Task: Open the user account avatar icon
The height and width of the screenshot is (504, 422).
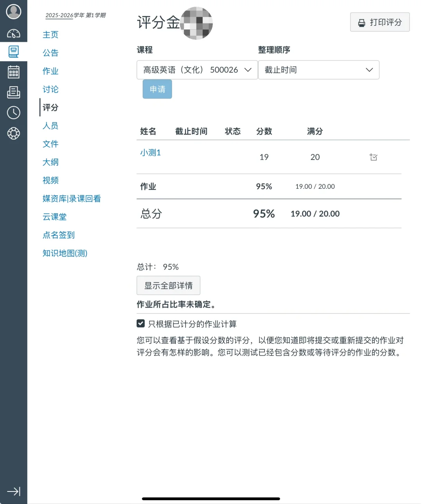Action: pos(14,12)
